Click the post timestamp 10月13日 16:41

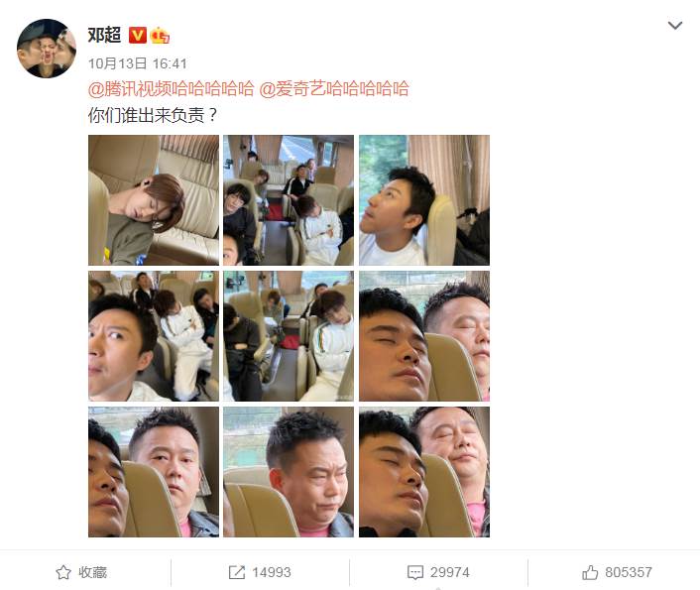tap(138, 63)
